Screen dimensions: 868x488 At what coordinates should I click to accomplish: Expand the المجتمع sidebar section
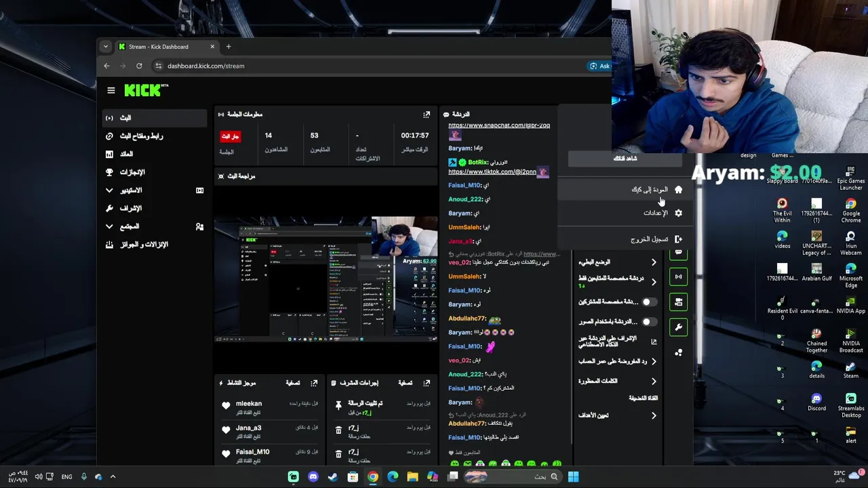pos(109,226)
